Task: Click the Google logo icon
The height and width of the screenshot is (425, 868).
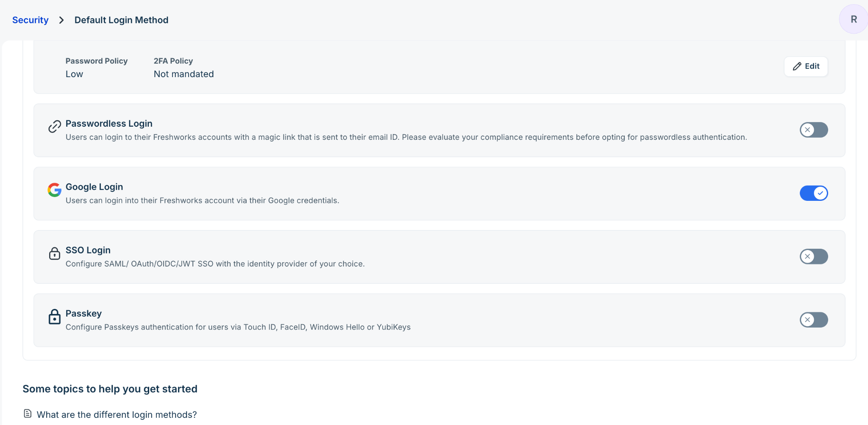Action: pyautogui.click(x=54, y=190)
